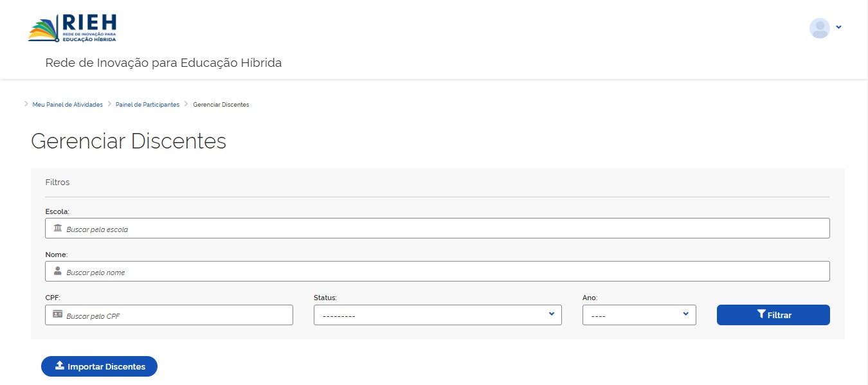The height and width of the screenshot is (385, 868).
Task: Click the RIEH logo
Action: (x=72, y=28)
